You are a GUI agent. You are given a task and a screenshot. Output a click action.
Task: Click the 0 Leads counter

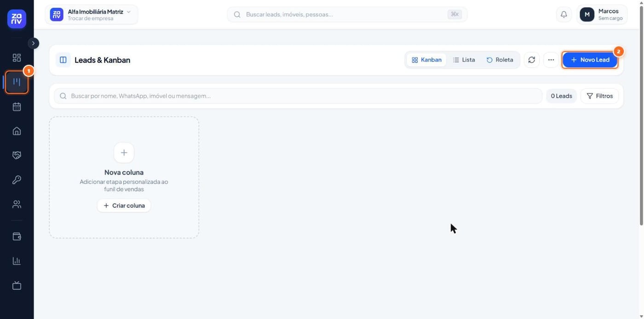pos(561,96)
